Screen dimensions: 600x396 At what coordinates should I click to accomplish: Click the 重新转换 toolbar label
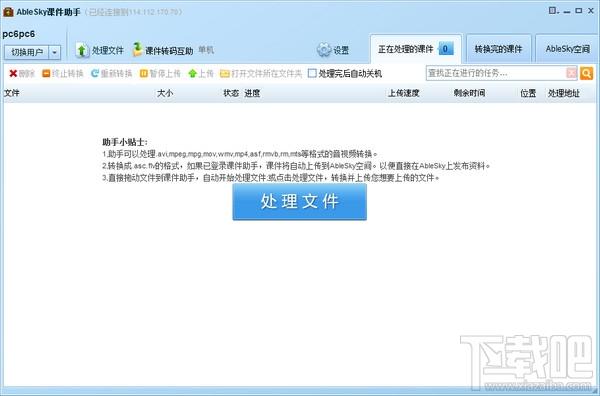click(116, 73)
